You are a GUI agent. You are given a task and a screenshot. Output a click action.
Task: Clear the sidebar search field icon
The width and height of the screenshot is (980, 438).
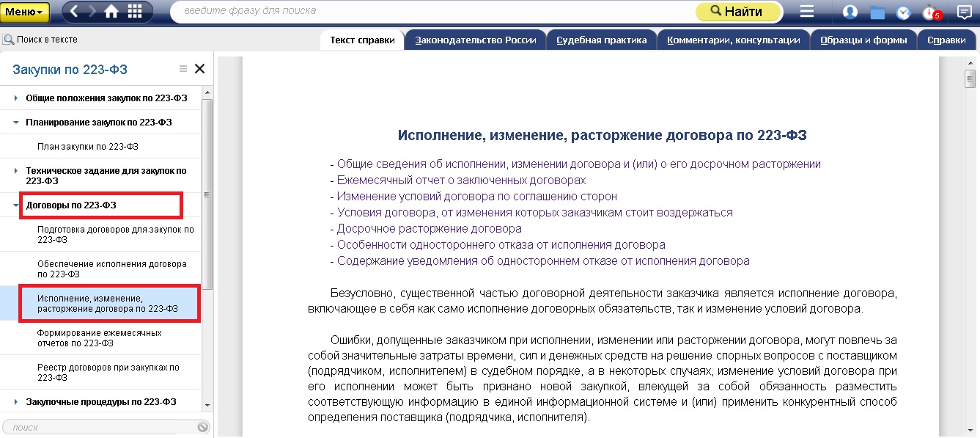[203, 427]
